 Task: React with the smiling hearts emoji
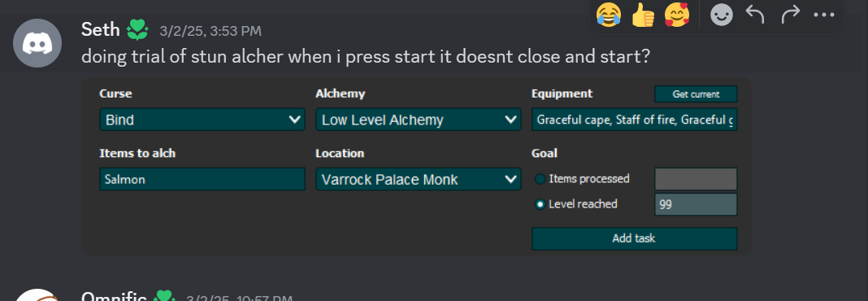click(677, 15)
